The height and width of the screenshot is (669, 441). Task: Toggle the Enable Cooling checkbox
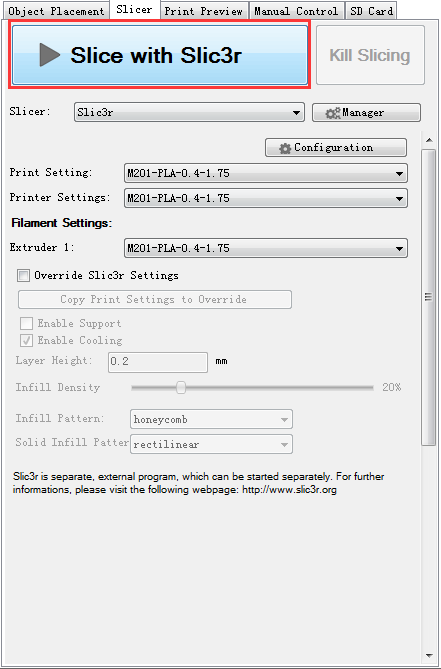pos(26,340)
